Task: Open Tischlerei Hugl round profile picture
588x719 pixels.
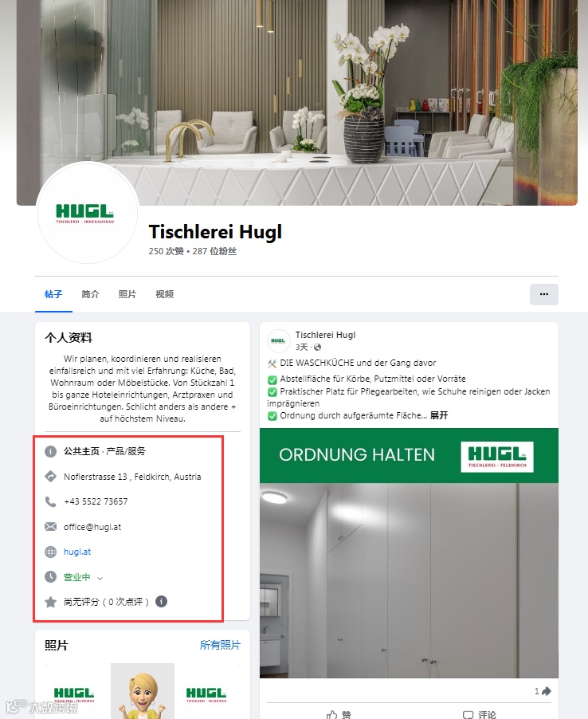Action: point(88,213)
